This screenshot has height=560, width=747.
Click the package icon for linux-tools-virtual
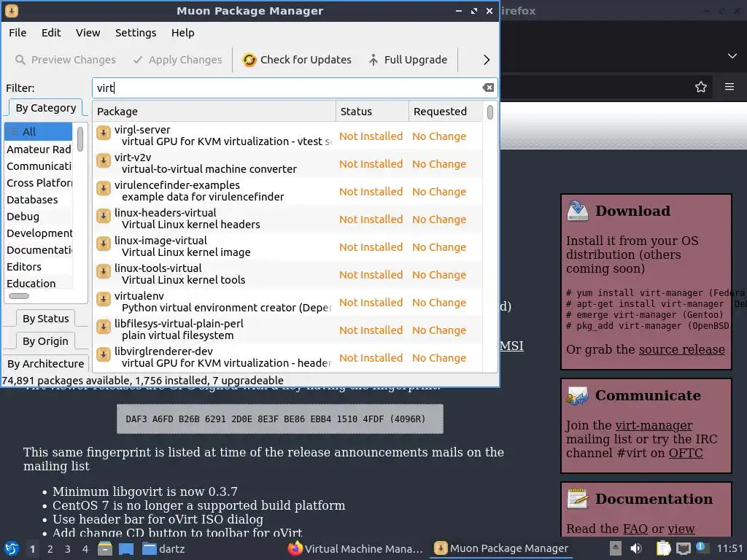pyautogui.click(x=104, y=271)
